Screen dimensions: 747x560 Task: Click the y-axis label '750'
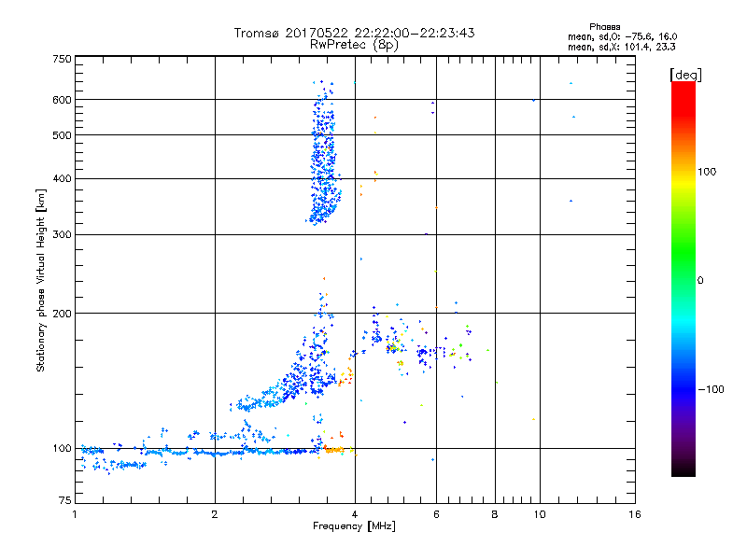tap(62, 59)
